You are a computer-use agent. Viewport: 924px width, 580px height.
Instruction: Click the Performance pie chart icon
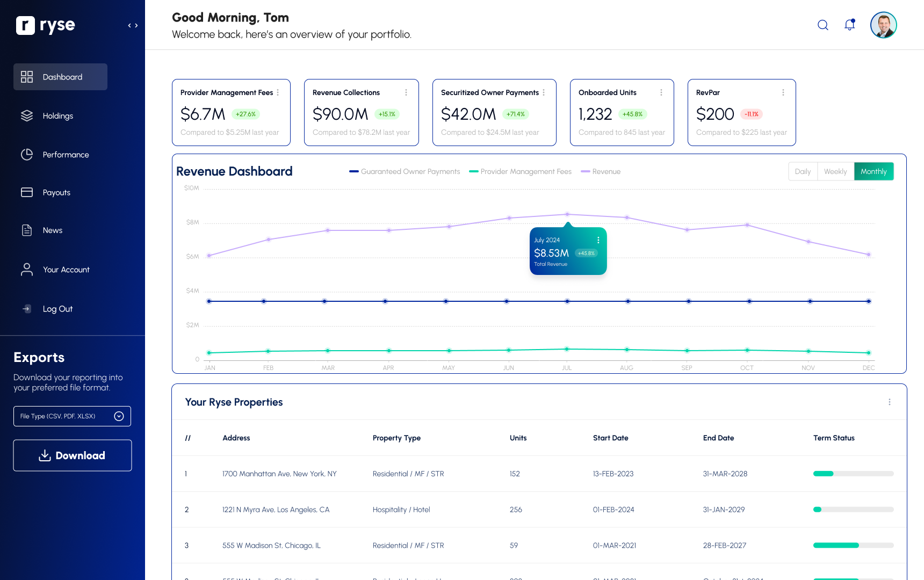(x=27, y=155)
